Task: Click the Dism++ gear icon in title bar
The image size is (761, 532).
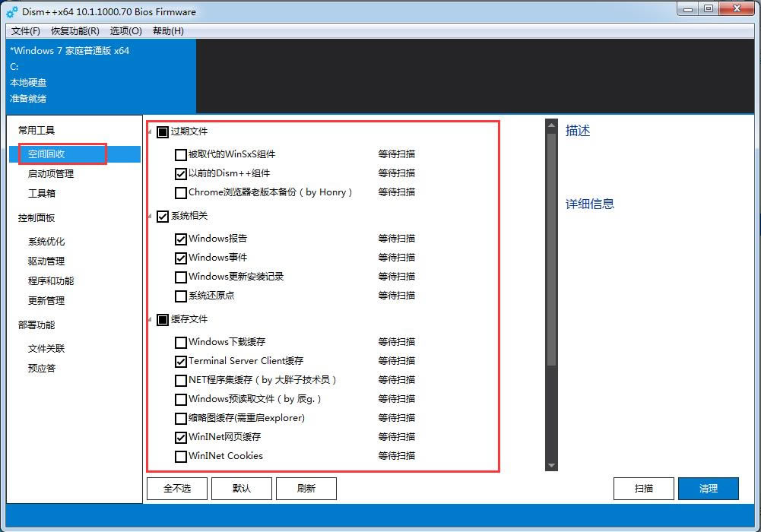Action: click(x=12, y=11)
